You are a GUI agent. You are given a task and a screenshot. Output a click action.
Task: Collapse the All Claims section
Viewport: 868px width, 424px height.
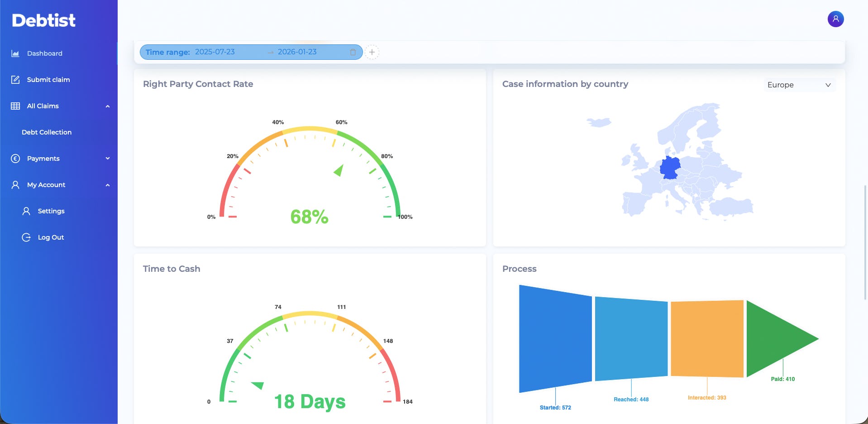[107, 106]
